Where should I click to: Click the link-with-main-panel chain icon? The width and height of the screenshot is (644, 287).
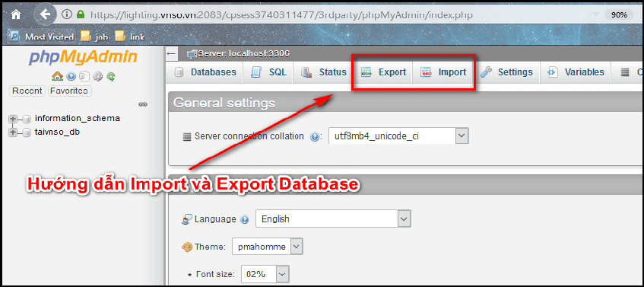tap(142, 104)
